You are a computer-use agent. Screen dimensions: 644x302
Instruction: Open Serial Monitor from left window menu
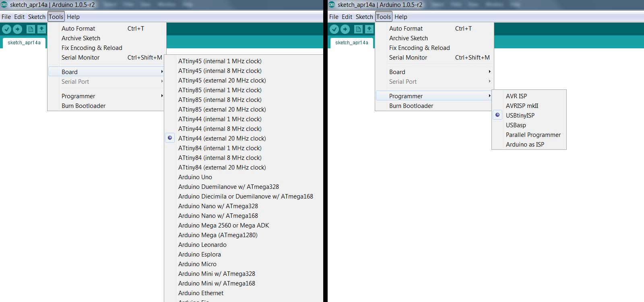106,58
